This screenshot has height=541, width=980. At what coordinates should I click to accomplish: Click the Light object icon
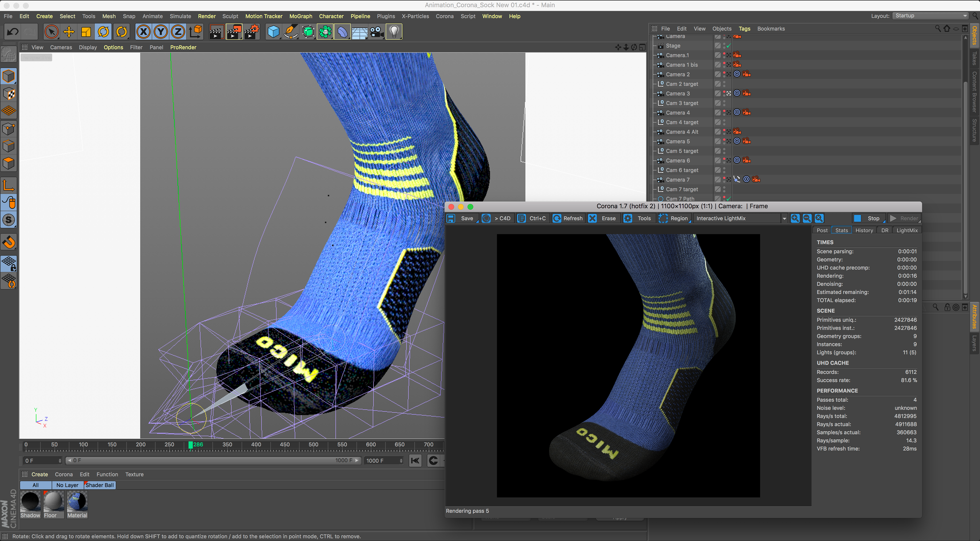pos(394,32)
